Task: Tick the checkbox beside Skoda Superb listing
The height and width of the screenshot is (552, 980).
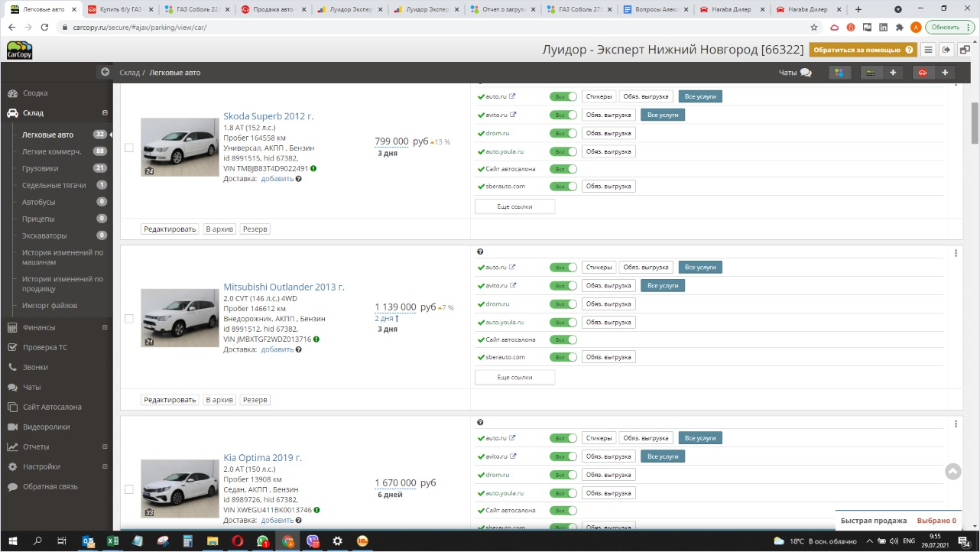Action: tap(128, 148)
